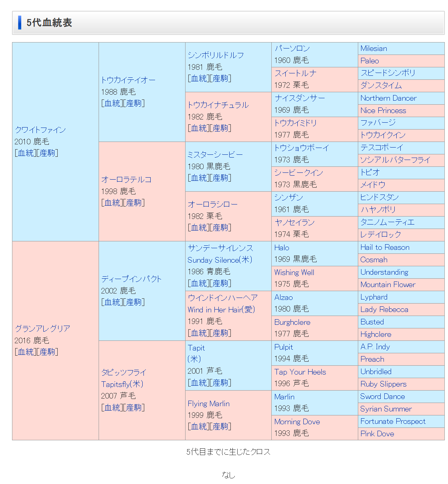Open シンボリルドルフ pedigree entry
The height and width of the screenshot is (484, 448).
216,55
